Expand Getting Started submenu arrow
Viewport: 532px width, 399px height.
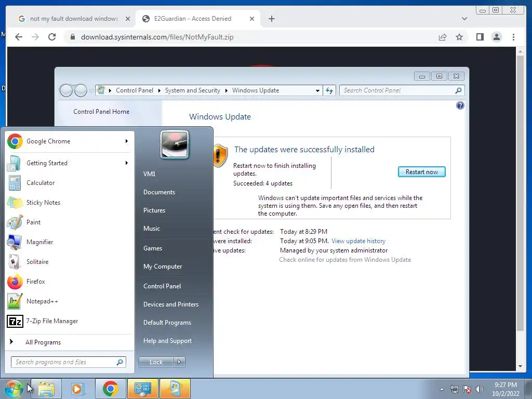tap(127, 163)
